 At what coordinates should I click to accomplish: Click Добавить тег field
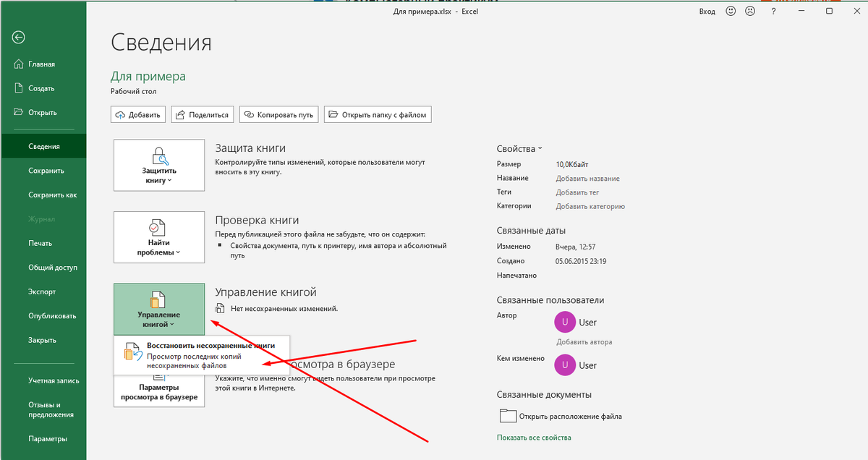(x=577, y=192)
